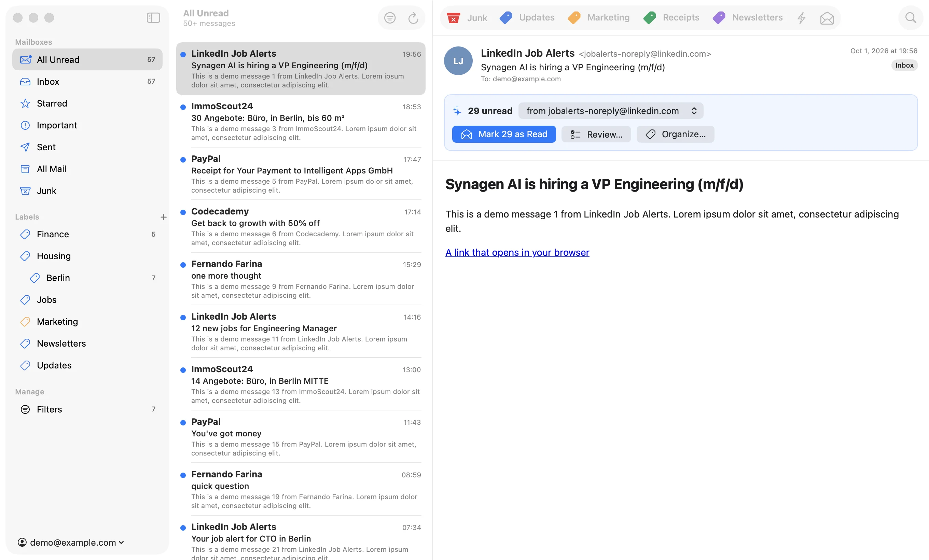This screenshot has width=929, height=560.
Task: Click the LJ sender avatar
Action: (x=458, y=61)
